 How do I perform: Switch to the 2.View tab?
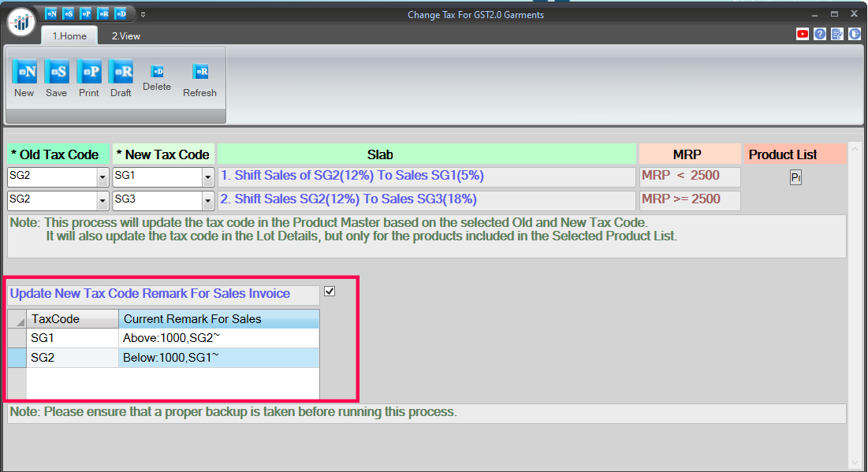[126, 35]
